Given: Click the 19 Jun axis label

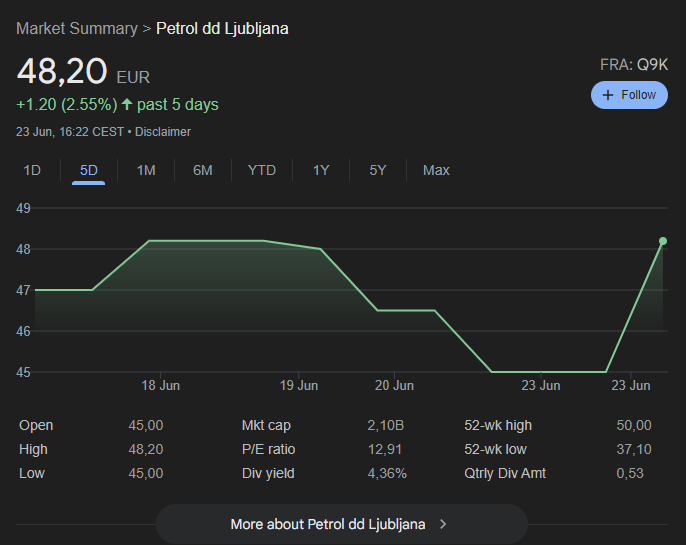Looking at the screenshot, I should (x=299, y=385).
